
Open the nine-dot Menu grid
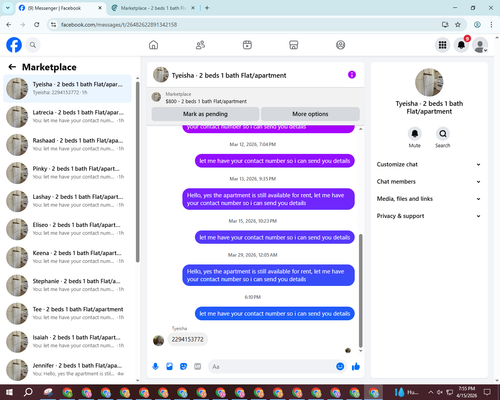point(442,45)
